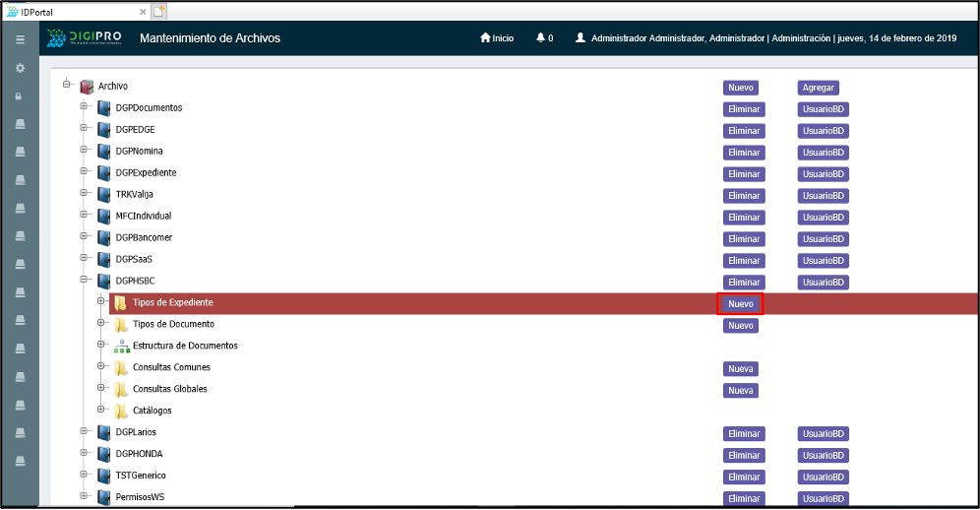Collapse the Archivo root node
The image size is (980, 510).
67,85
